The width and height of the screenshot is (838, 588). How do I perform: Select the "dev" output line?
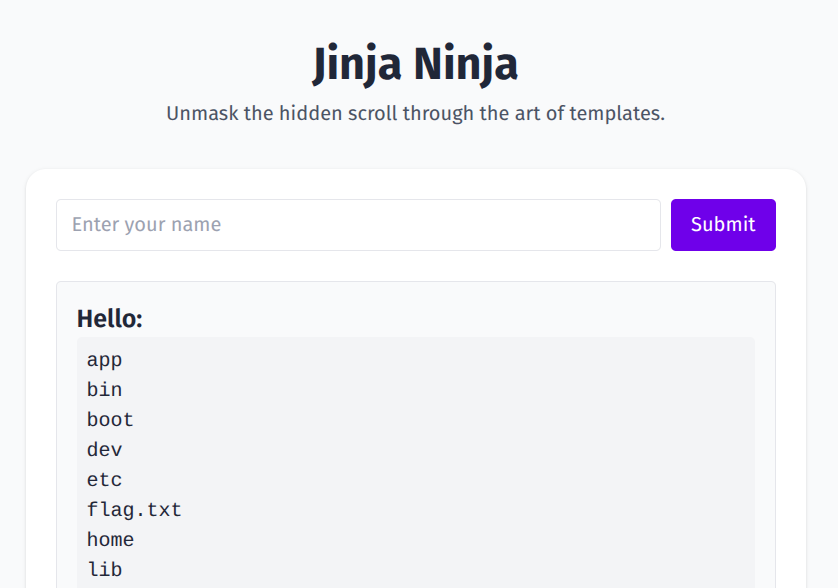(x=104, y=450)
